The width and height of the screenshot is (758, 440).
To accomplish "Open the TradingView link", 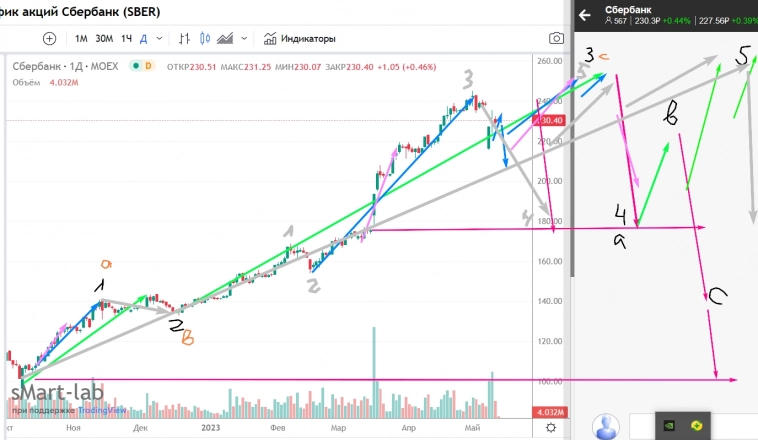I will [102, 410].
